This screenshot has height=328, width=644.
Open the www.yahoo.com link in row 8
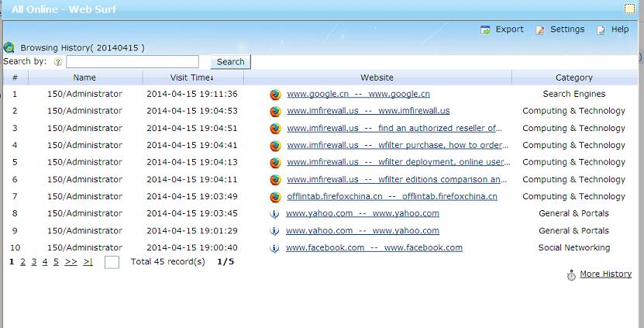[363, 213]
